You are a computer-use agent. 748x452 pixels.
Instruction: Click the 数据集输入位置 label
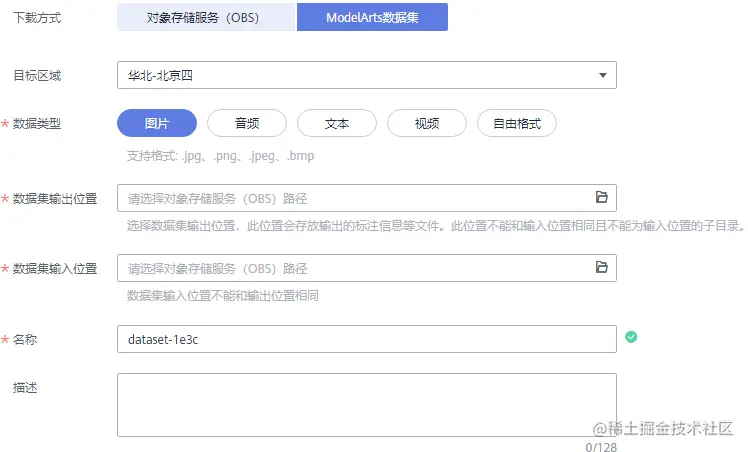55,268
